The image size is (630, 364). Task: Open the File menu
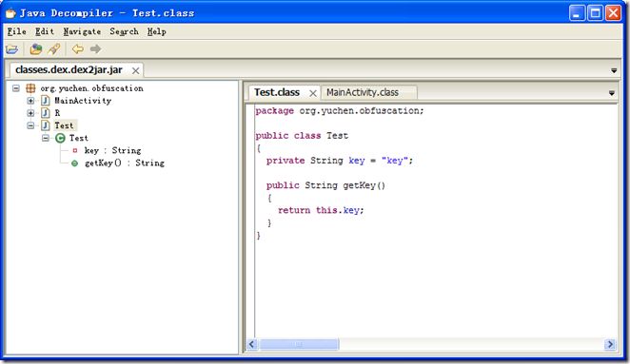pyautogui.click(x=16, y=31)
